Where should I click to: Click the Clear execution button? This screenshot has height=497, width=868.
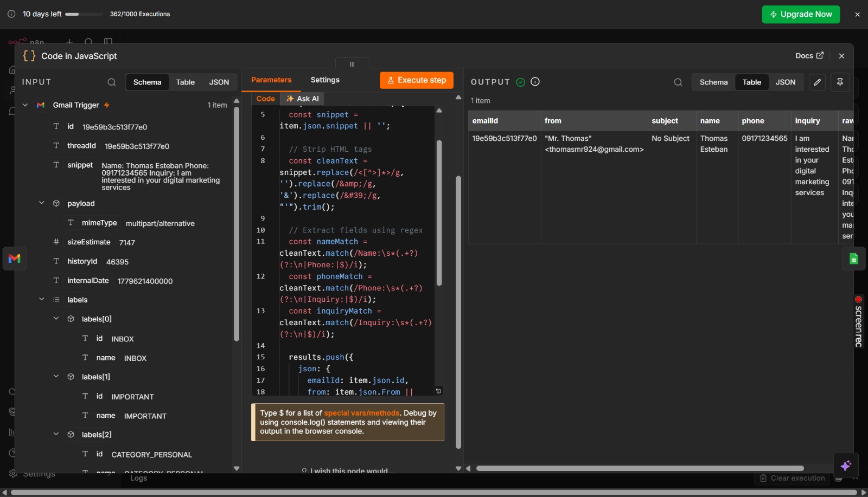(x=793, y=478)
